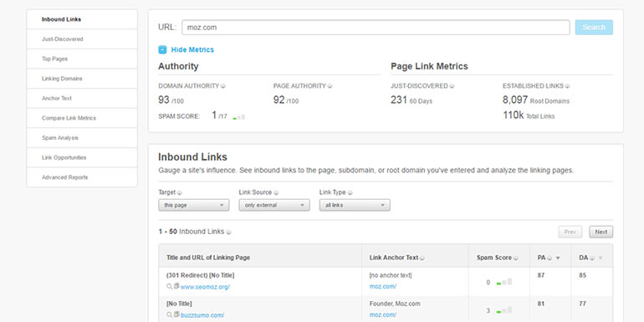Click the Next pagination button
Viewport: 644px width, 322px height.
pyautogui.click(x=601, y=232)
